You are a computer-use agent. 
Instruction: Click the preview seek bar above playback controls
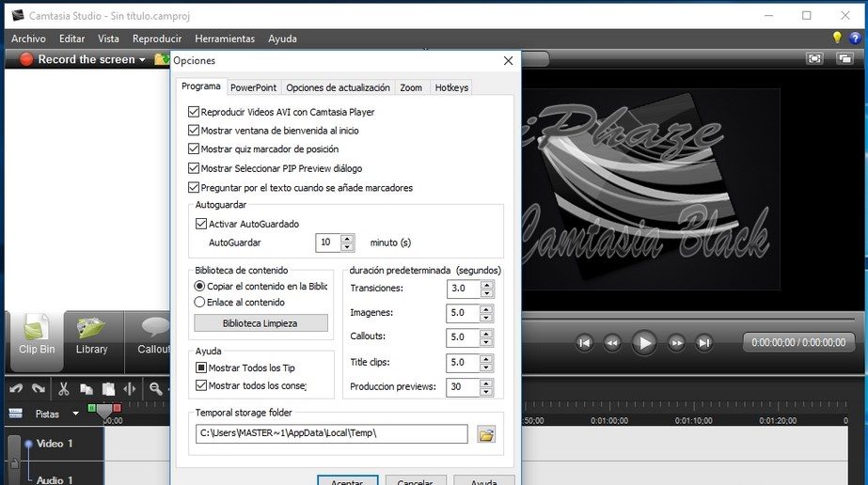tap(688, 319)
